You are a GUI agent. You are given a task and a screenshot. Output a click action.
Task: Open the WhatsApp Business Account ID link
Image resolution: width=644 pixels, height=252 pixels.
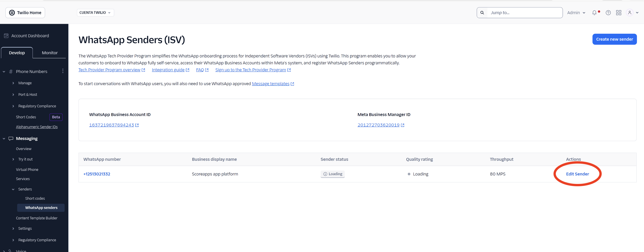tap(112, 125)
